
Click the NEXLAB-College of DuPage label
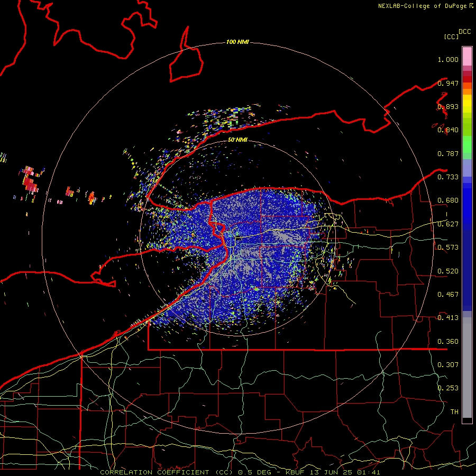pyautogui.click(x=423, y=6)
